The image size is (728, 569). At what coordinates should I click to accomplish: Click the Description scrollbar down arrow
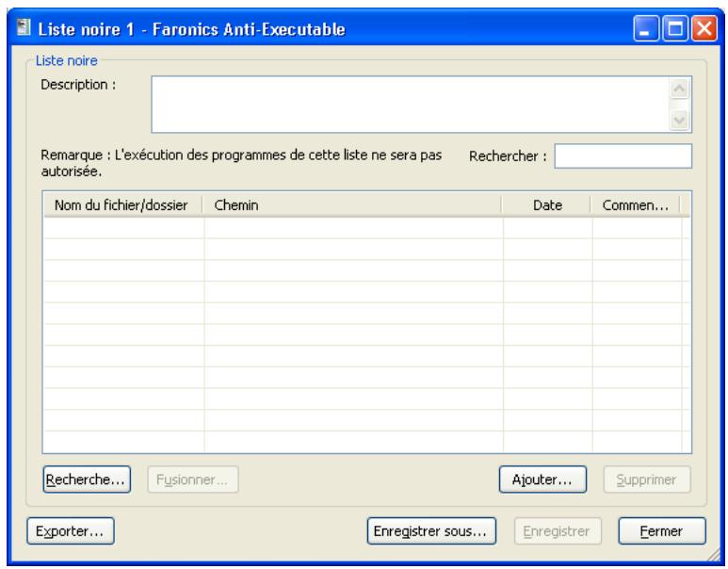point(679,121)
